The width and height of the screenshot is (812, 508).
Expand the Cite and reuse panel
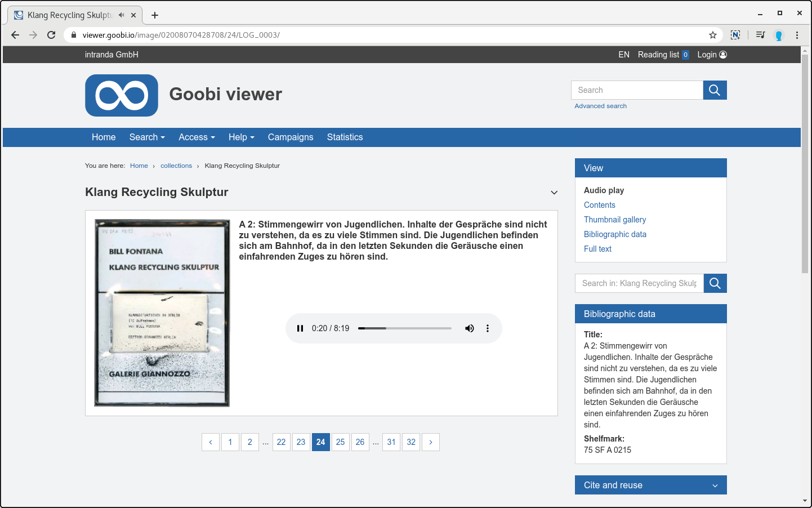(x=651, y=485)
